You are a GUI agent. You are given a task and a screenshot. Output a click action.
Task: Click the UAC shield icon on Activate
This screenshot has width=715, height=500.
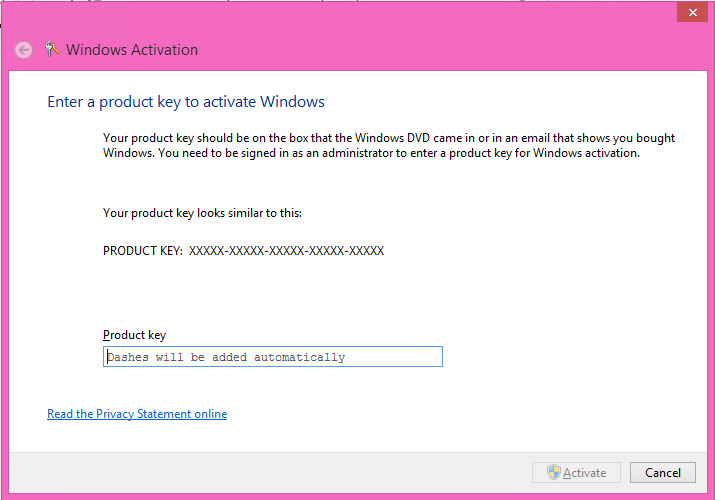tap(554, 472)
